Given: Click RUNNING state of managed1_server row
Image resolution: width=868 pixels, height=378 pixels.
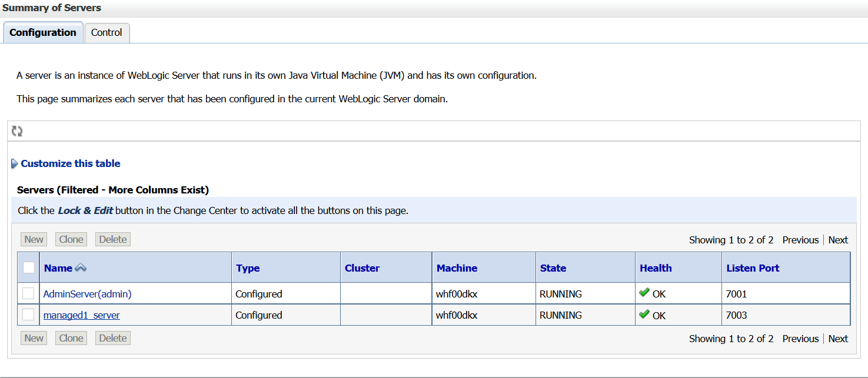Looking at the screenshot, I should pyautogui.click(x=561, y=315).
